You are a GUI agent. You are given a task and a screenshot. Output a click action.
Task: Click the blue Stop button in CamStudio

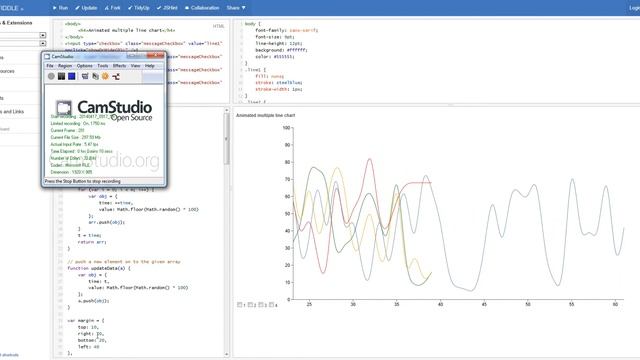coord(72,76)
